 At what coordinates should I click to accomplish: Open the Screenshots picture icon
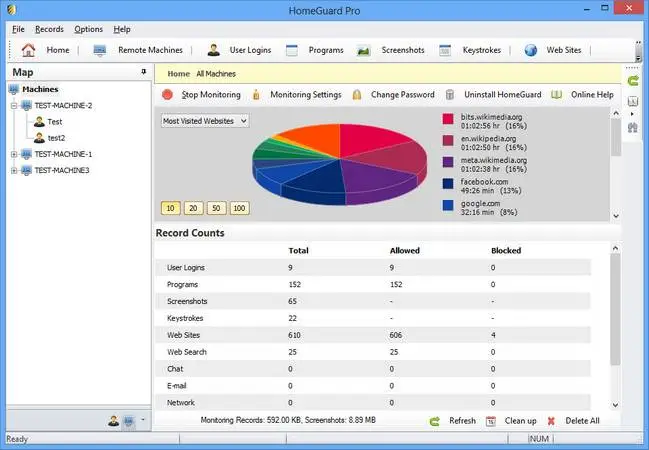(363, 51)
